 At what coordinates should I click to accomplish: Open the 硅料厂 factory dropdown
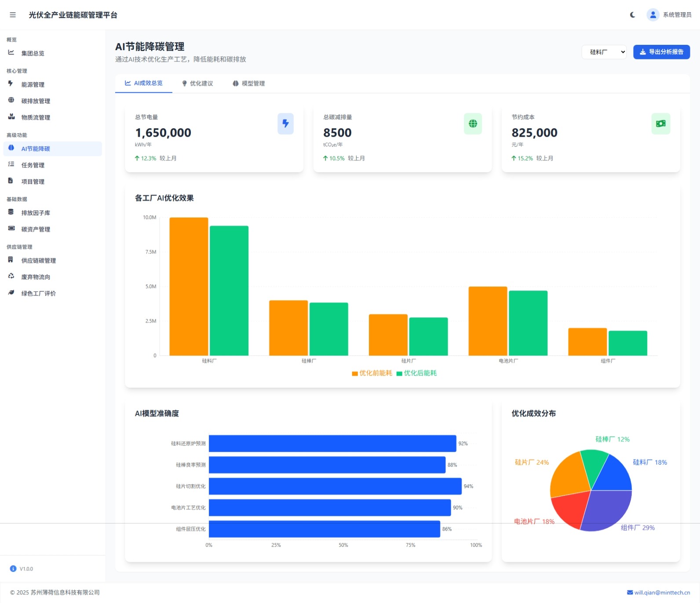point(604,52)
